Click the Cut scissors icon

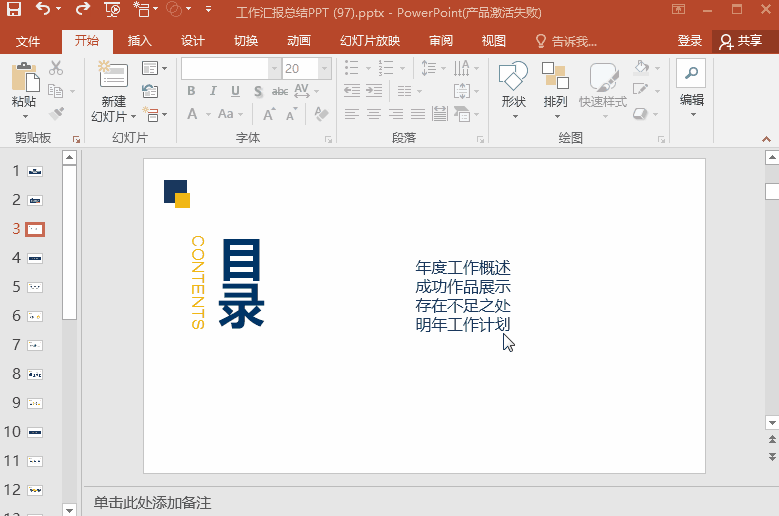[x=56, y=68]
